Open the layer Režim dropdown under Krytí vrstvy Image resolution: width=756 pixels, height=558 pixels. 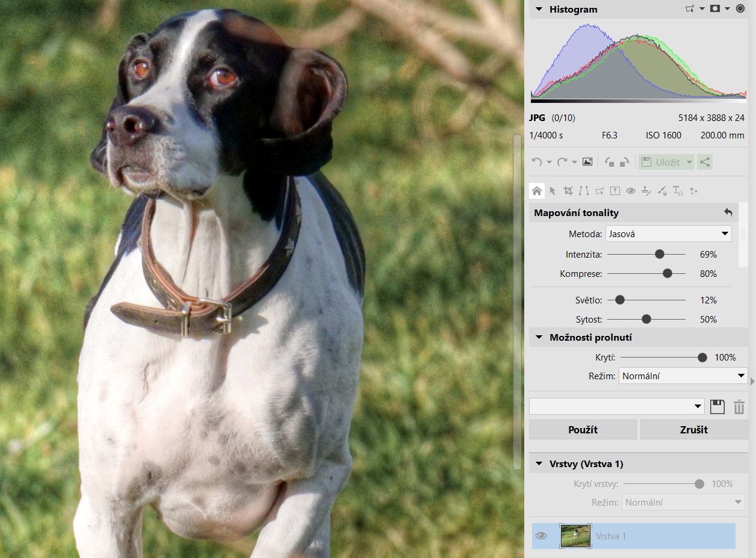coord(684,502)
